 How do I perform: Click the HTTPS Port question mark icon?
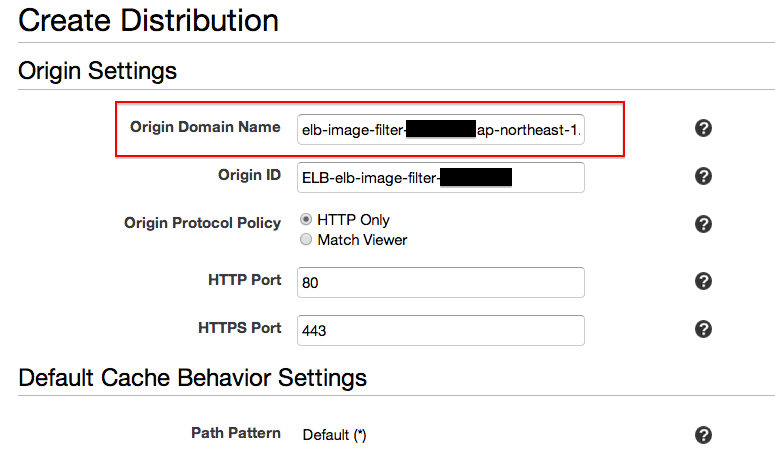703,329
